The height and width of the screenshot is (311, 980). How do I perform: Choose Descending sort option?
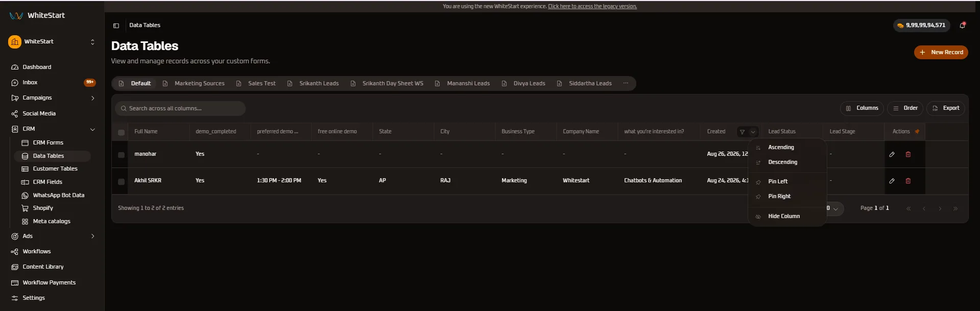tap(787, 162)
